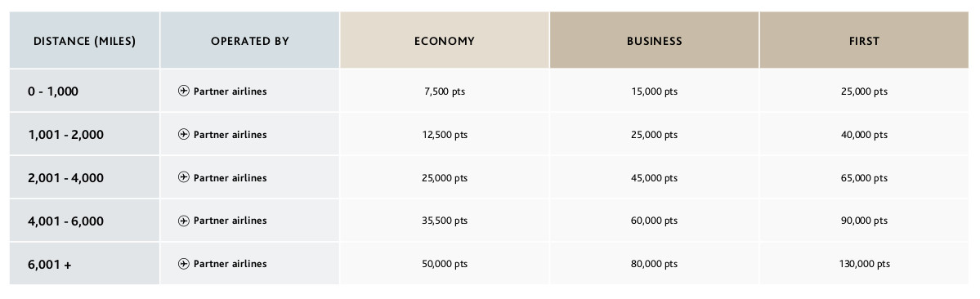Click the 130,000 pts first class cell
This screenshot has width=980, height=299.
pyautogui.click(x=865, y=263)
